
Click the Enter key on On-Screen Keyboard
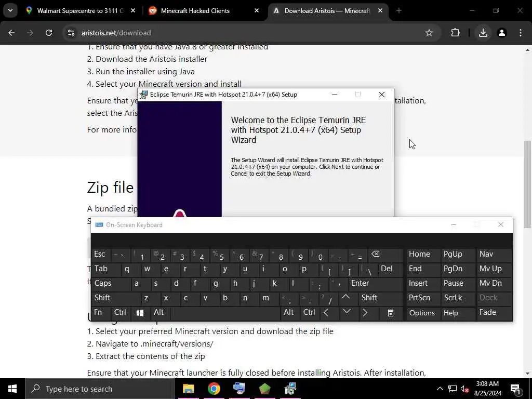tap(375, 283)
